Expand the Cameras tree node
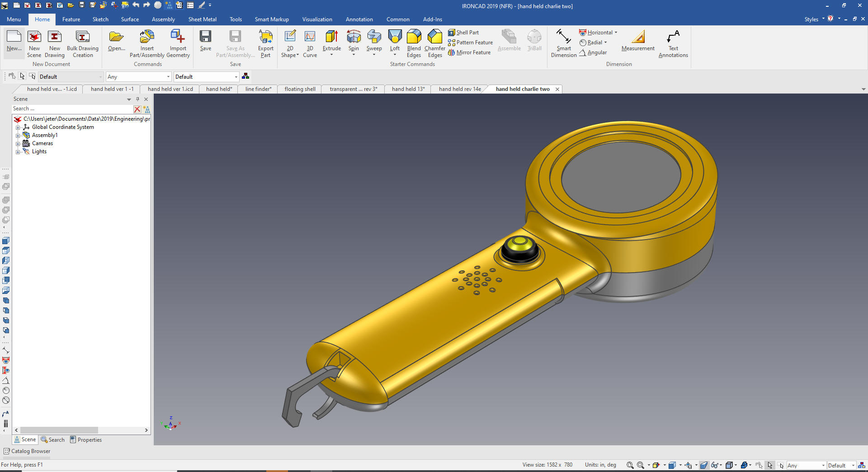The height and width of the screenshot is (472, 868). pos(18,144)
